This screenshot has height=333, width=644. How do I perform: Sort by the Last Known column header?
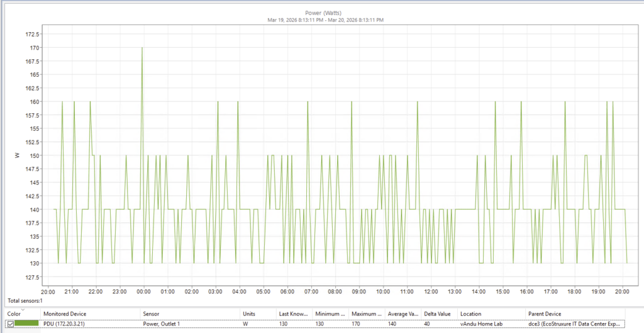[x=294, y=313]
